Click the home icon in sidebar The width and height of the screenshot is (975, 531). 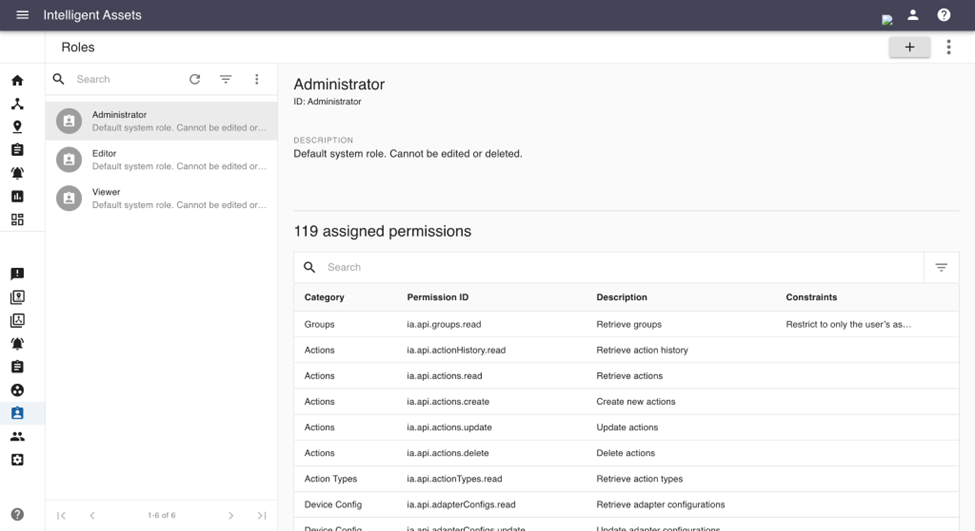pos(17,81)
